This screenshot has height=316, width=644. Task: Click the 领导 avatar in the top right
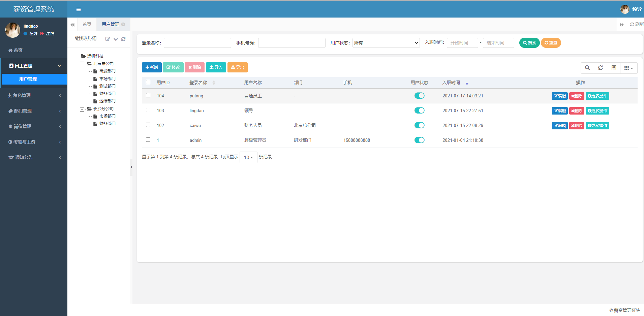pos(625,9)
